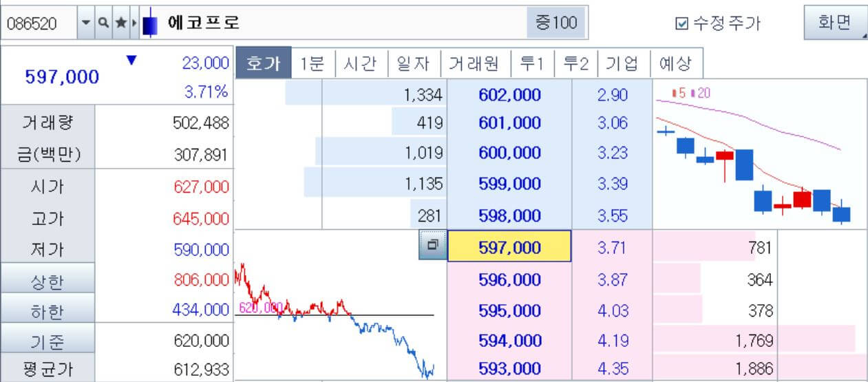Click the 상한 value 806,000
This screenshot has width=868, height=382.
tap(201, 279)
